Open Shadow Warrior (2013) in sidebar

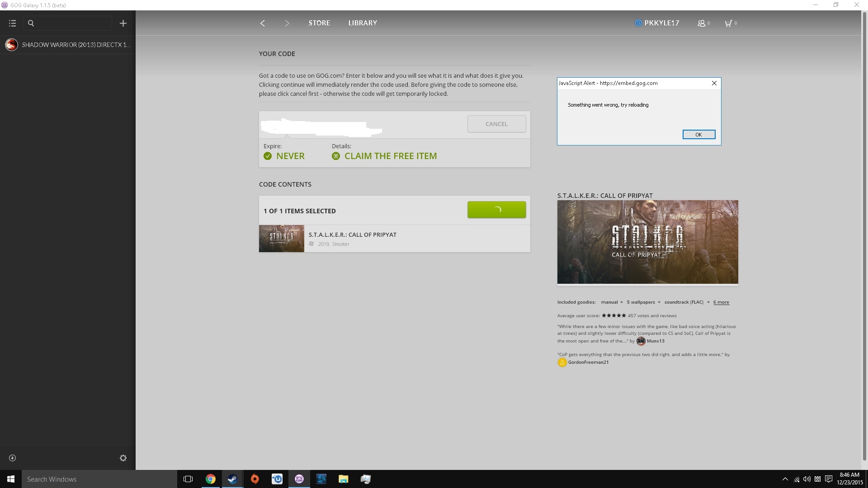click(68, 45)
